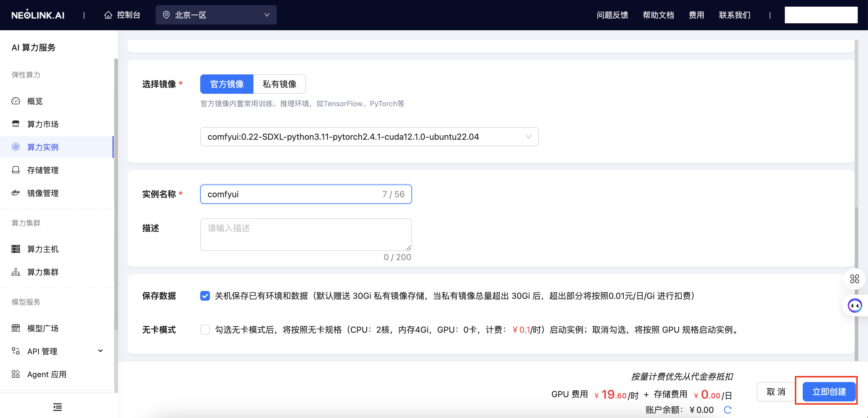The width and height of the screenshot is (868, 418).
Task: Click the 立即创建 button
Action: tap(829, 391)
